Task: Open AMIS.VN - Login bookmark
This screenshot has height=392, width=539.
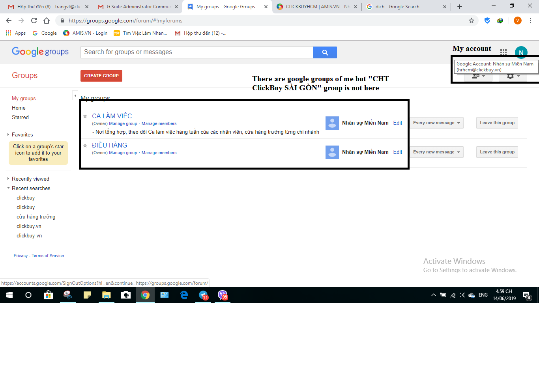Action: point(85,33)
